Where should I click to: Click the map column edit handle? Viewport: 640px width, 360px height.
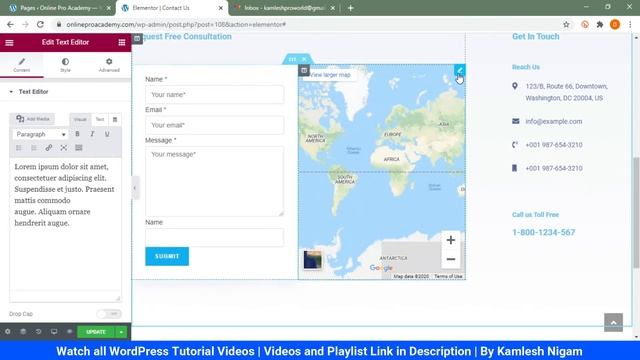(304, 71)
